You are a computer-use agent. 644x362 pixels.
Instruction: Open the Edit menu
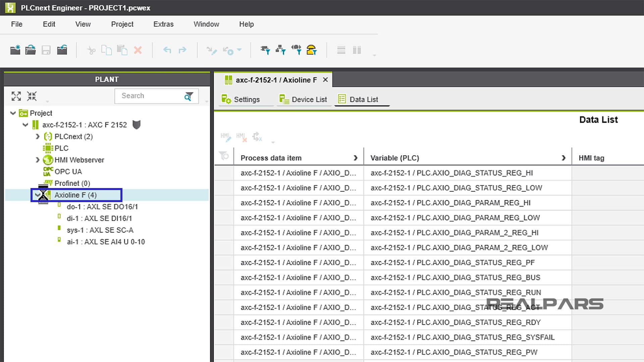click(49, 24)
